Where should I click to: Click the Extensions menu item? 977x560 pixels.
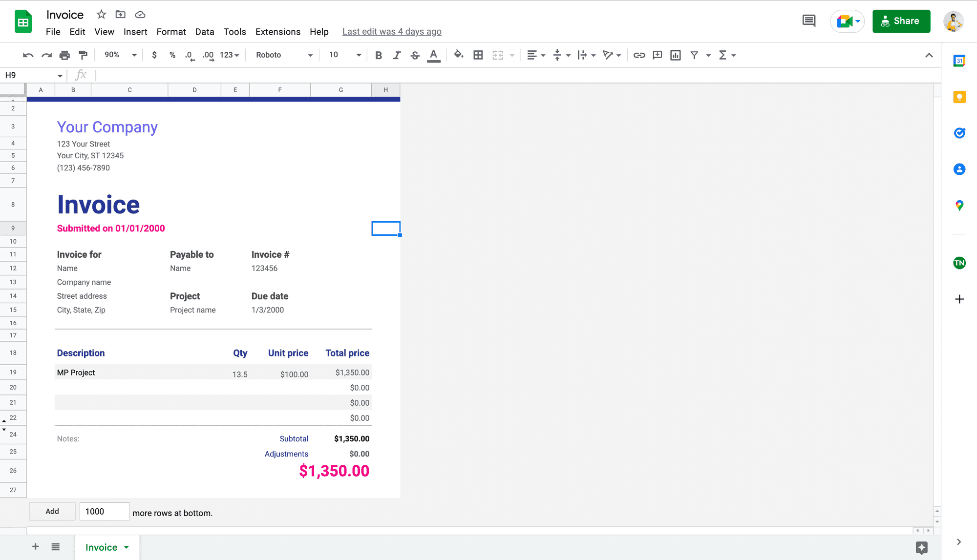[278, 31]
